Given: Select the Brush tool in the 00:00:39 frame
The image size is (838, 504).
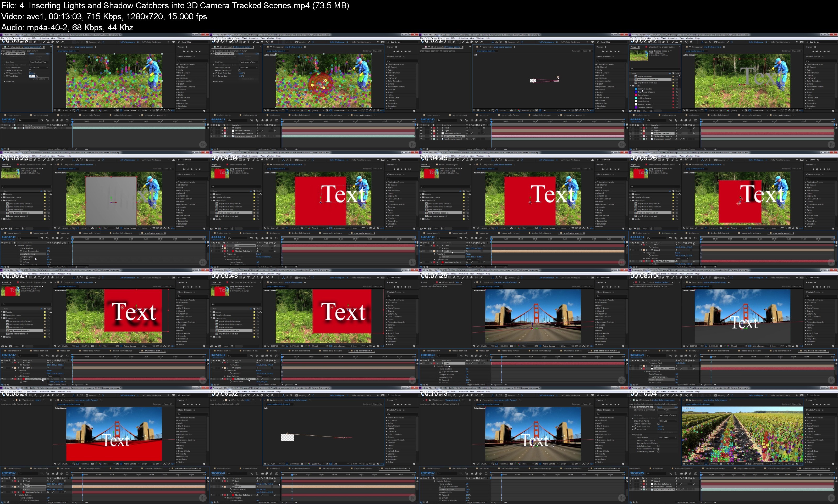Looking at the screenshot, I should click(x=44, y=42).
